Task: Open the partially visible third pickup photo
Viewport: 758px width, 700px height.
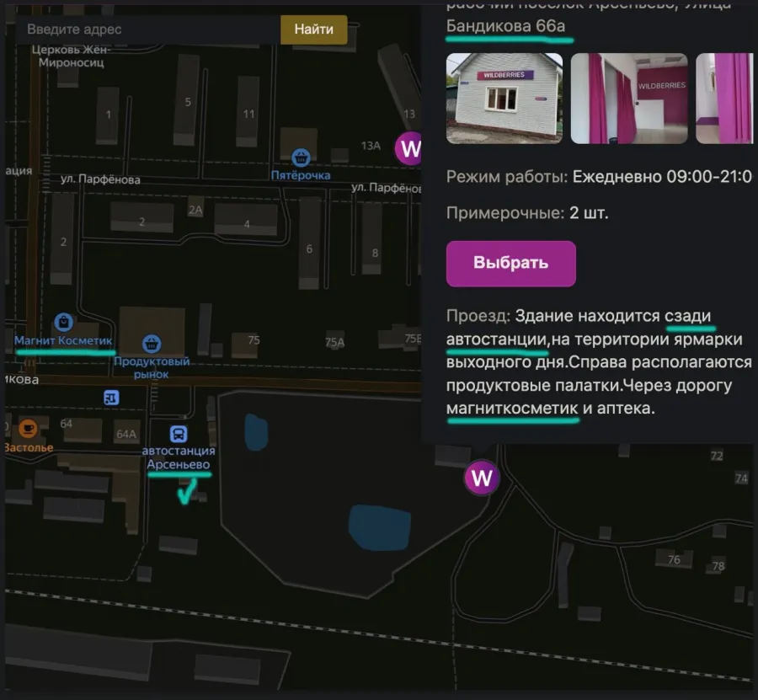Action: 724,99
